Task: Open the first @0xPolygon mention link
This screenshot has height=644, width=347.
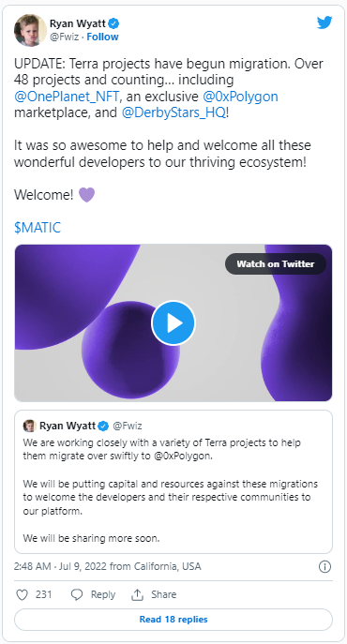Action: click(240, 97)
